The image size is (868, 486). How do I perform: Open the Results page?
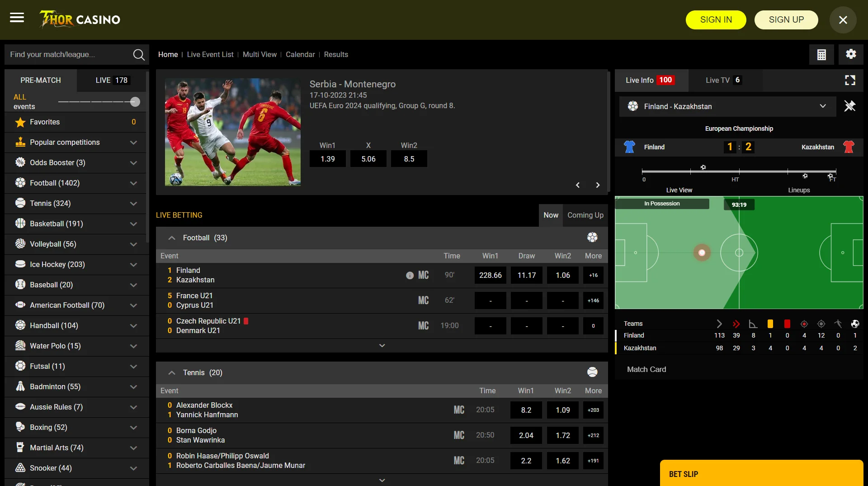tap(336, 55)
